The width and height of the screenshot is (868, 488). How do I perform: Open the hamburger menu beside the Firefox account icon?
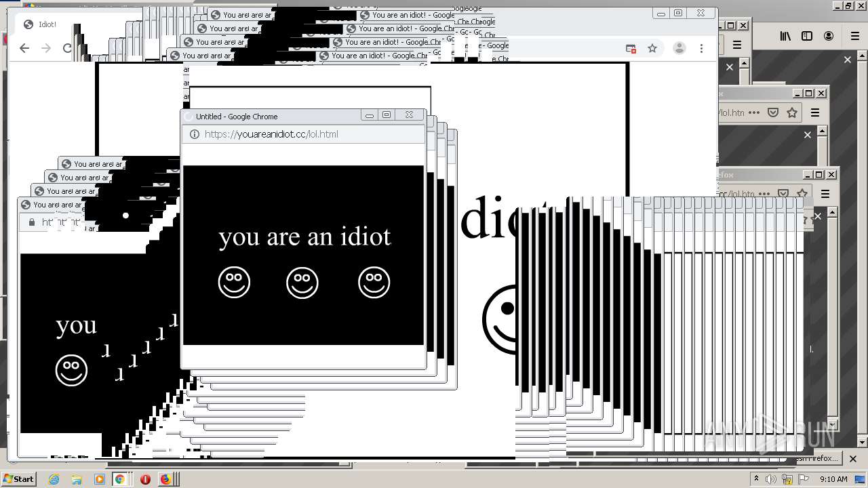click(x=854, y=36)
